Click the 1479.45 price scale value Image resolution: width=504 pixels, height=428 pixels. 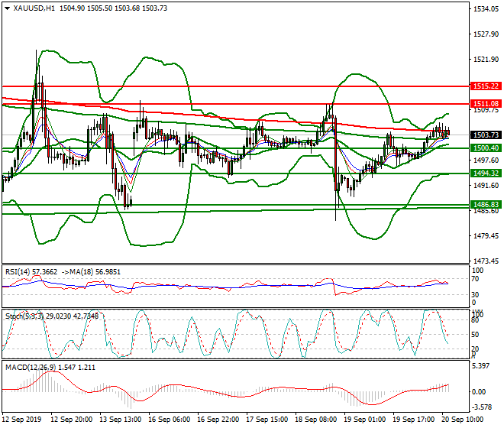486,236
